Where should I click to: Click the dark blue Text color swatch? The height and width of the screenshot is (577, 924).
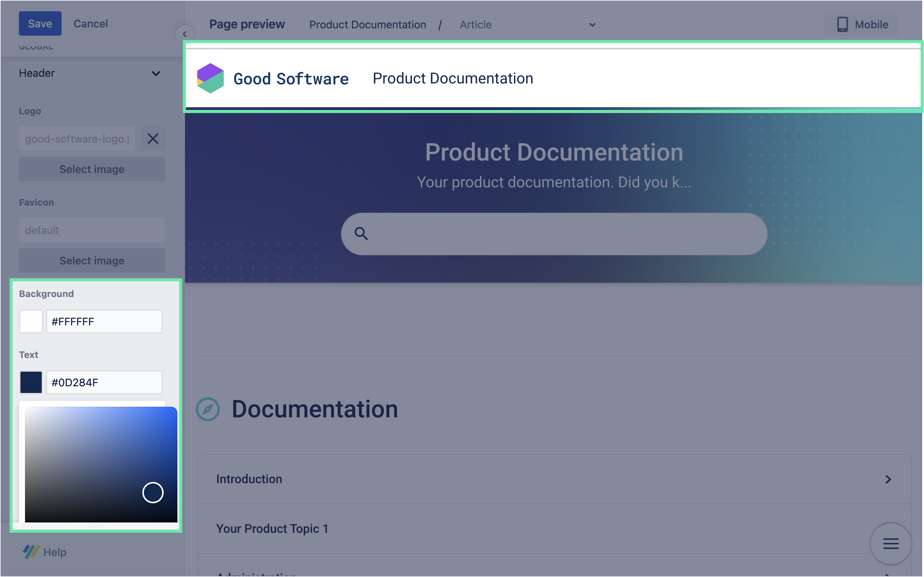point(31,382)
